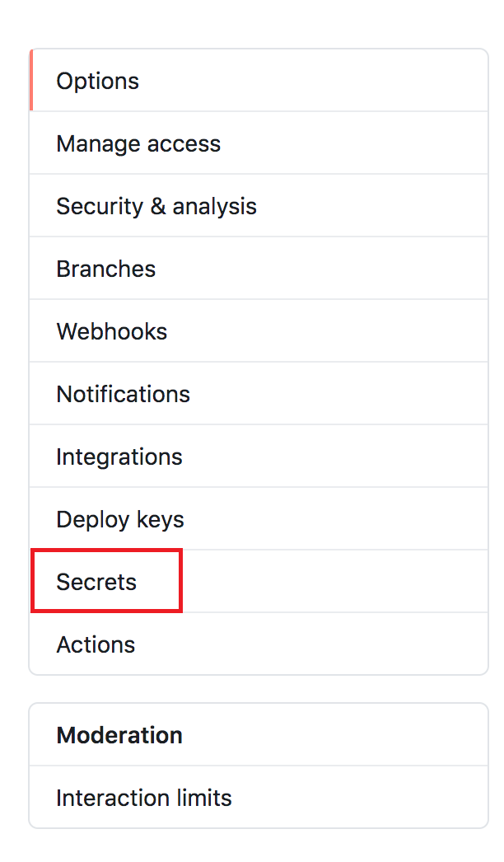Configure repository Webhooks
This screenshot has height=862, width=504.
[x=112, y=331]
